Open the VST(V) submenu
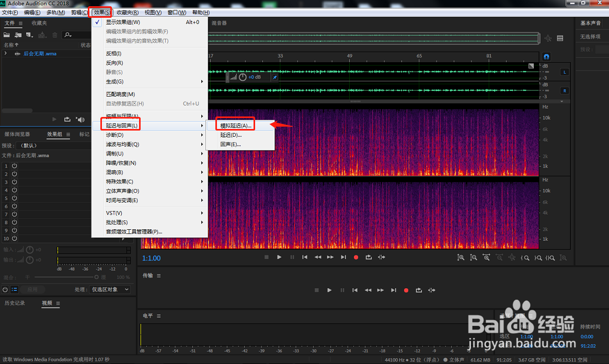Viewport: 609px width, 364px height. point(150,213)
